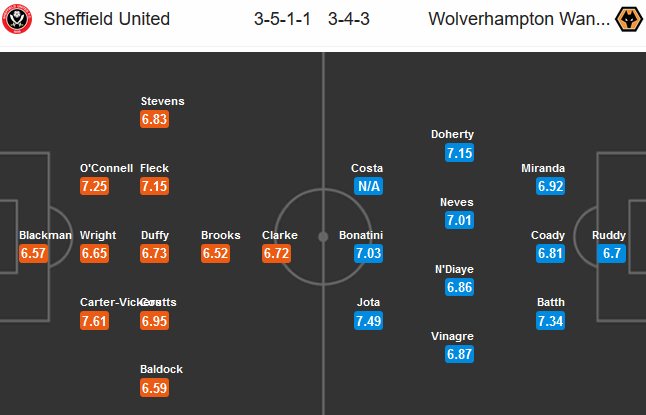
Task: Select the 3-4-3 formation label
Action: coord(349,19)
